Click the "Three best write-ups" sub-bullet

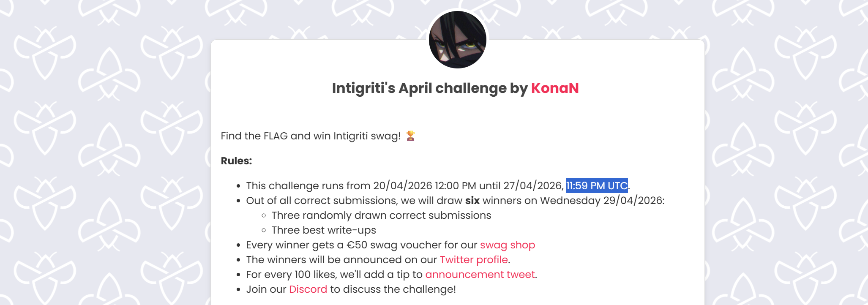324,230
